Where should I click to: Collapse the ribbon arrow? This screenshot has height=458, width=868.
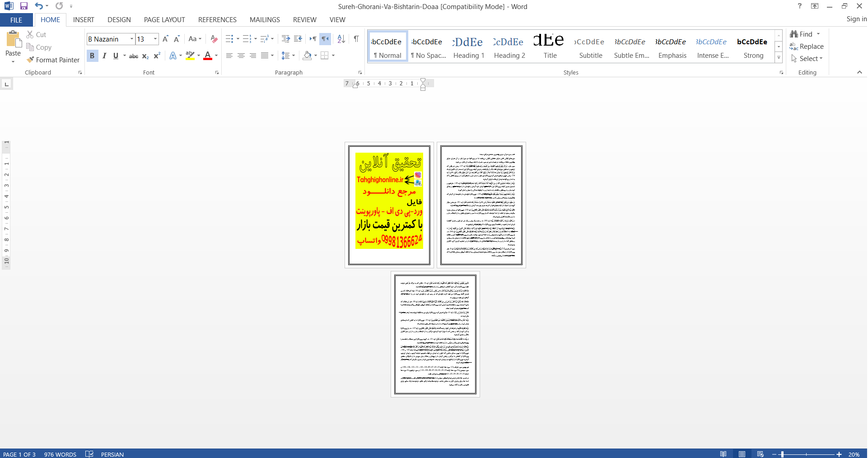(859, 72)
